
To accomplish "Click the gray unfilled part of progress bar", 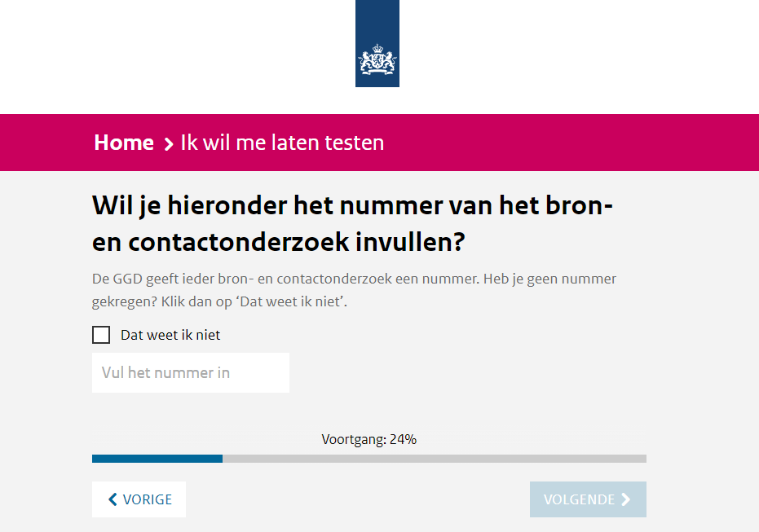I will coord(434,459).
